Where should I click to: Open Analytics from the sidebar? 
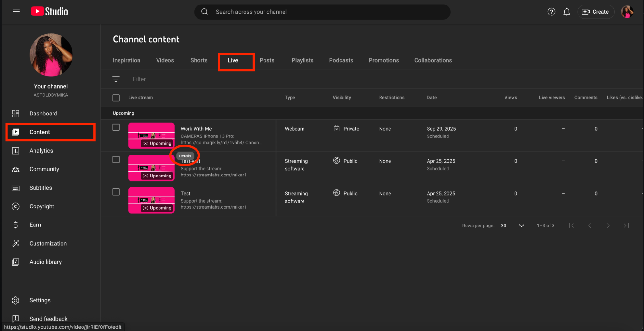click(41, 151)
